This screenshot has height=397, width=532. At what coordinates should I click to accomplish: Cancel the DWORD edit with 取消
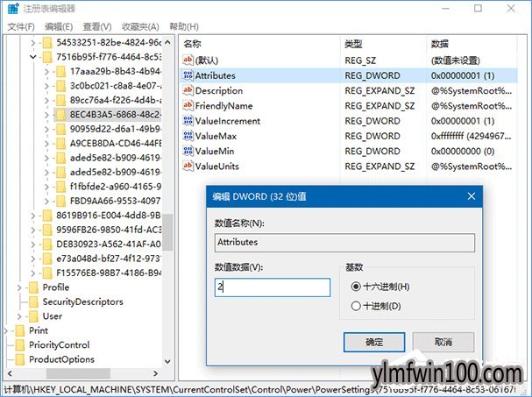tap(443, 342)
